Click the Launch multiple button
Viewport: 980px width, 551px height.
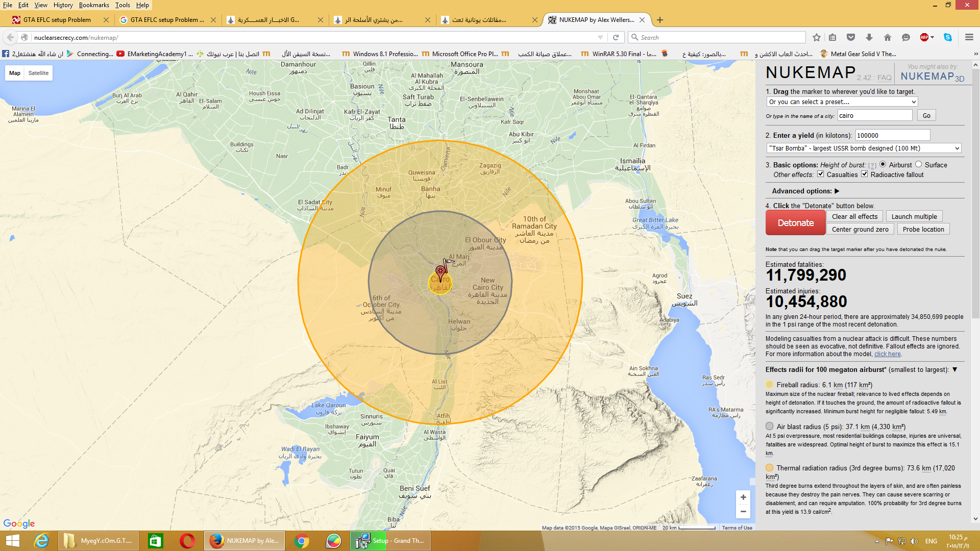914,216
